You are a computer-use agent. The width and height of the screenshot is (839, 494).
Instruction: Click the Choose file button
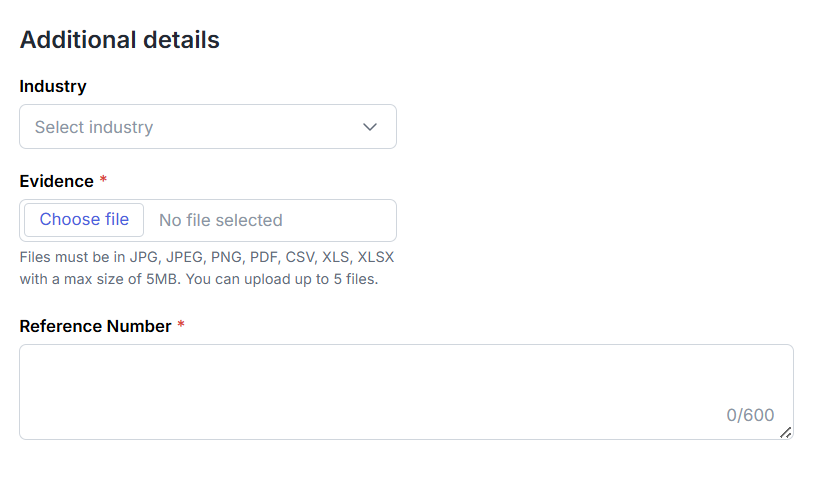[84, 219]
